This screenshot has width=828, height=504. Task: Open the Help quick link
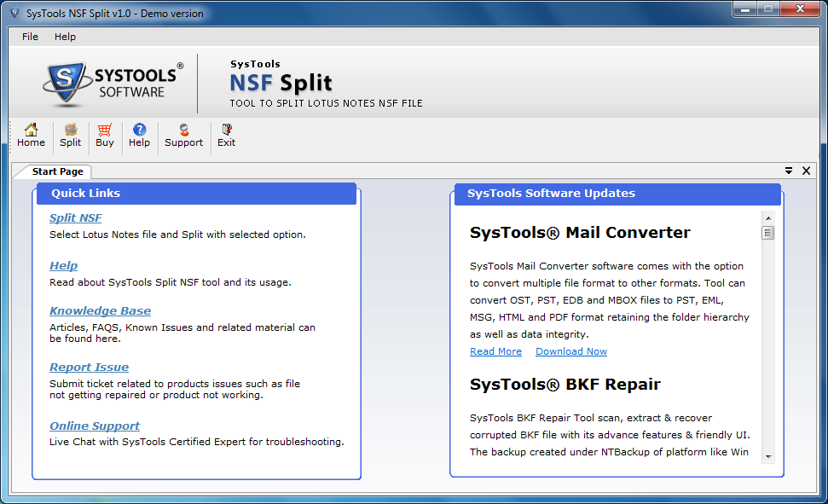pos(63,266)
